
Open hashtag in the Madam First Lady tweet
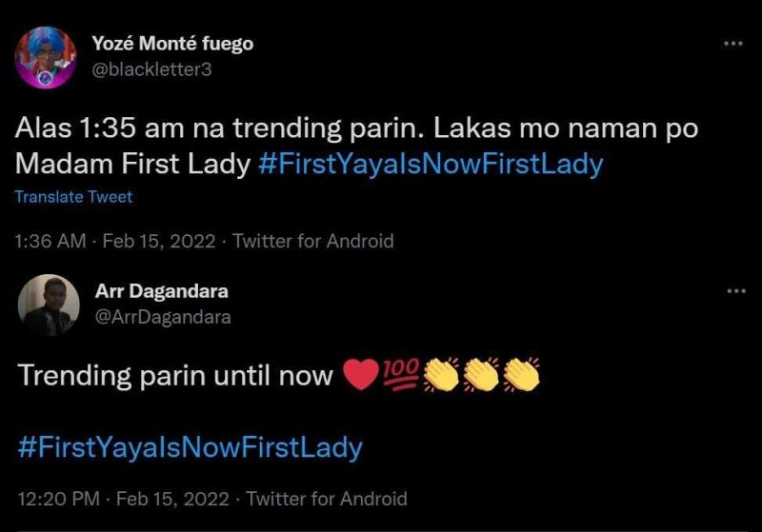[431, 164]
